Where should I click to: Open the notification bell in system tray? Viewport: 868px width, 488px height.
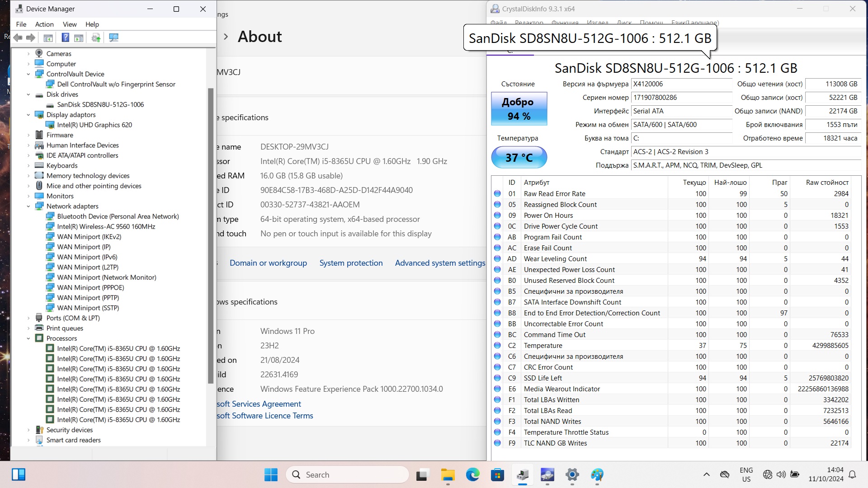(852, 474)
